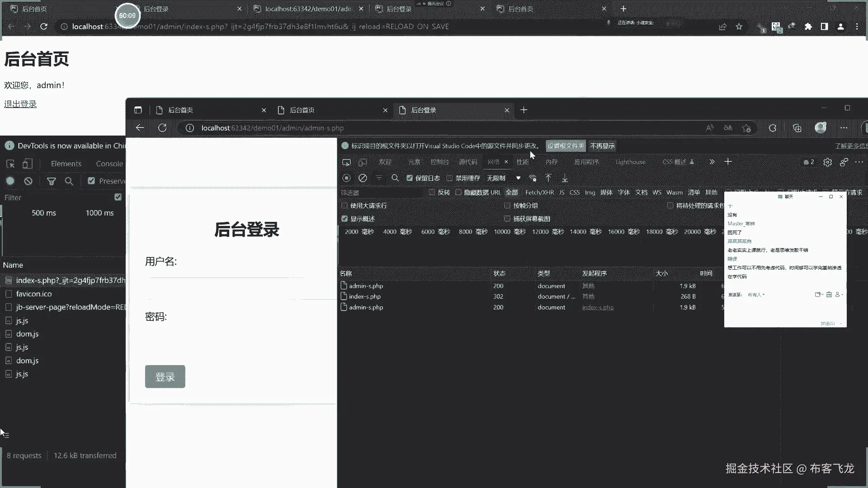Viewport: 868px width, 488px height.
Task: Switch to the 控制台 tab in DevTools
Action: 439,162
